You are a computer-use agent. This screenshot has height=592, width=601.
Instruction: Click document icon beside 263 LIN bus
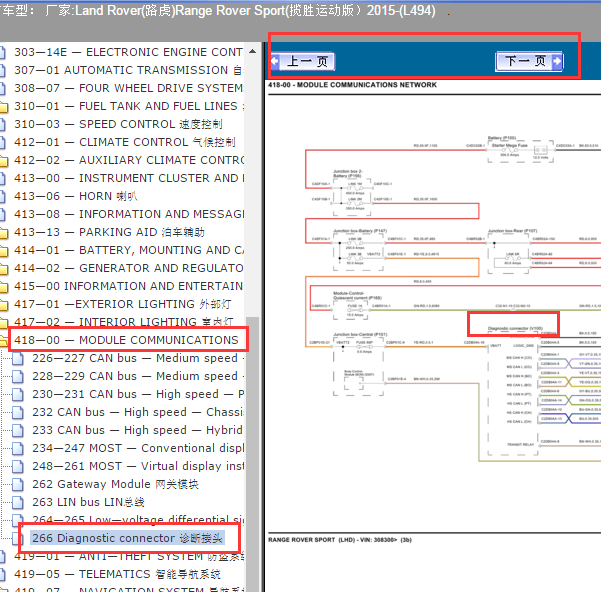18,502
